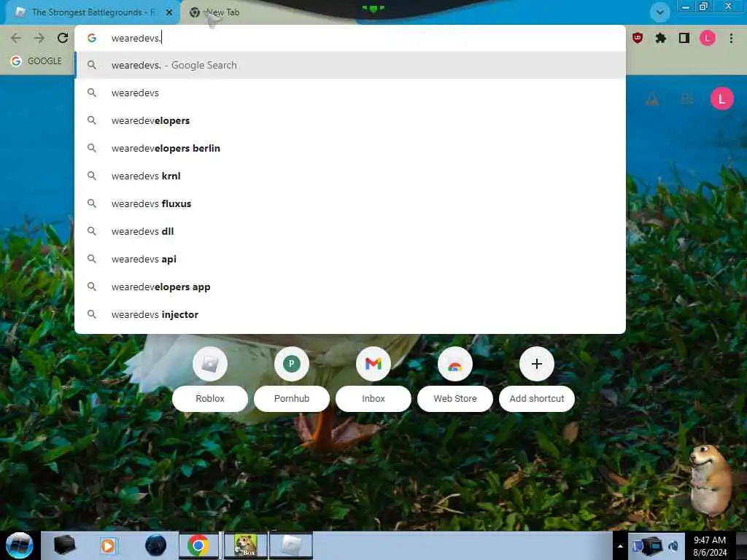Open the Chrome three-dot menu
This screenshot has width=747, height=560.
731,38
